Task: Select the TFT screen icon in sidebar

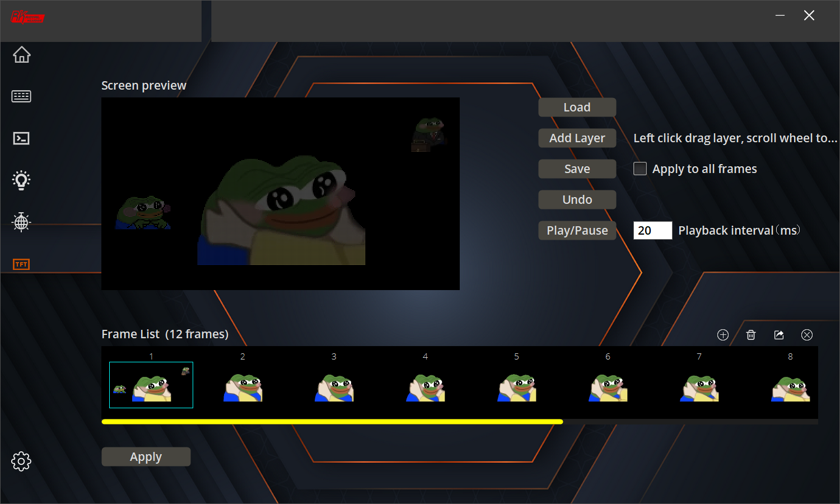Action: pos(21,264)
